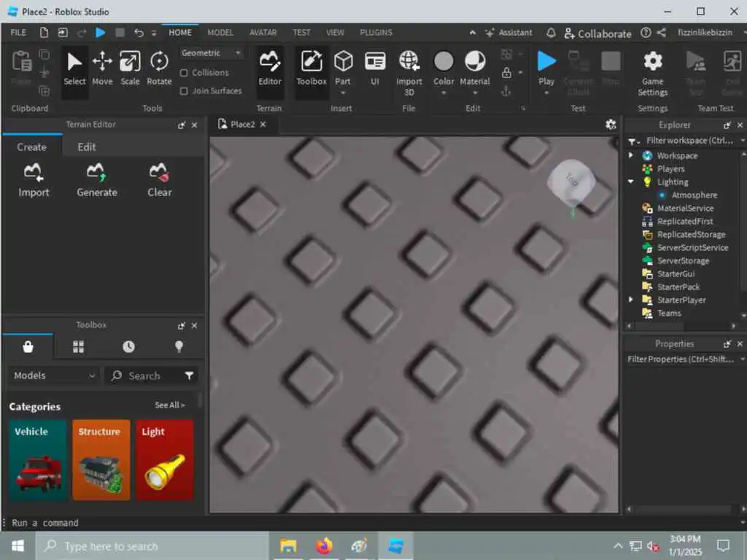Click the Toolbox search field

coord(144,376)
